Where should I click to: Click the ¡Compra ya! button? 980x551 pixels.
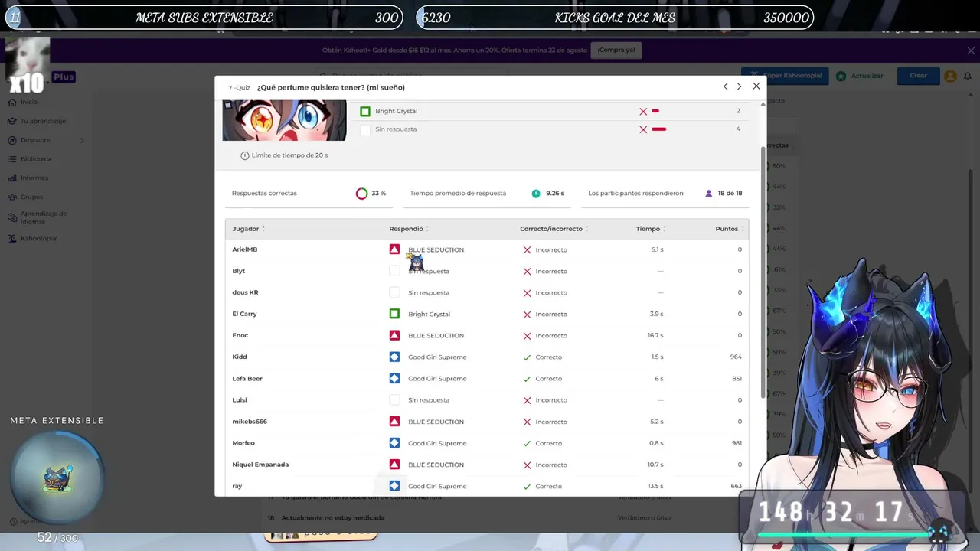click(616, 51)
